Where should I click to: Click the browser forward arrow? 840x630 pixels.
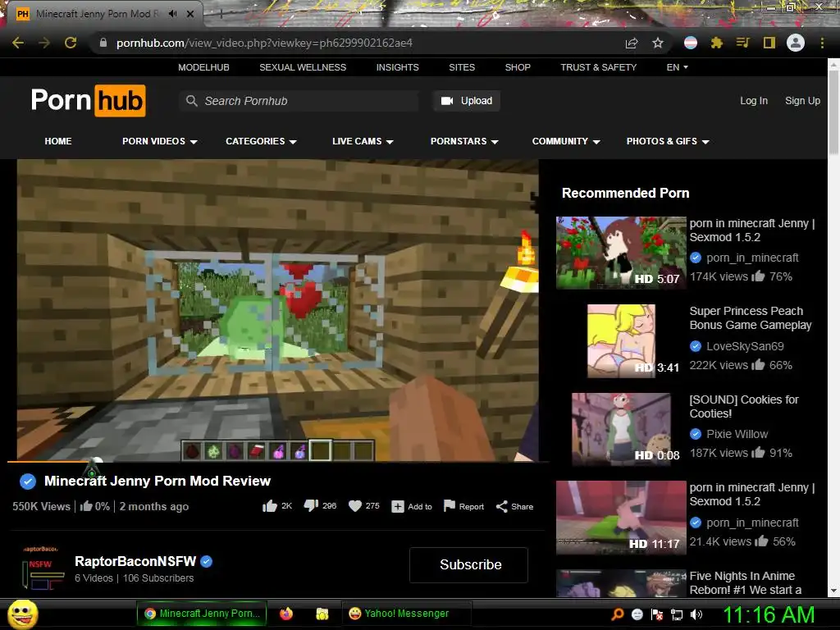pyautogui.click(x=44, y=43)
